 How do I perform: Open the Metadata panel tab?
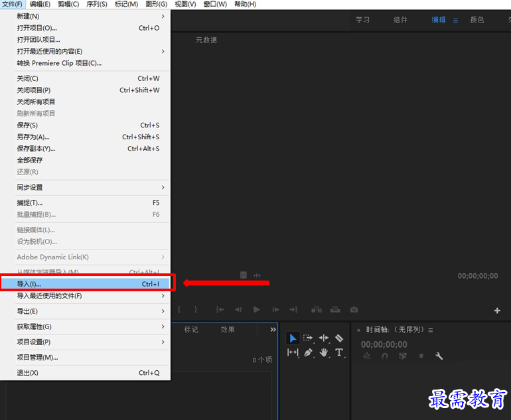click(x=206, y=40)
